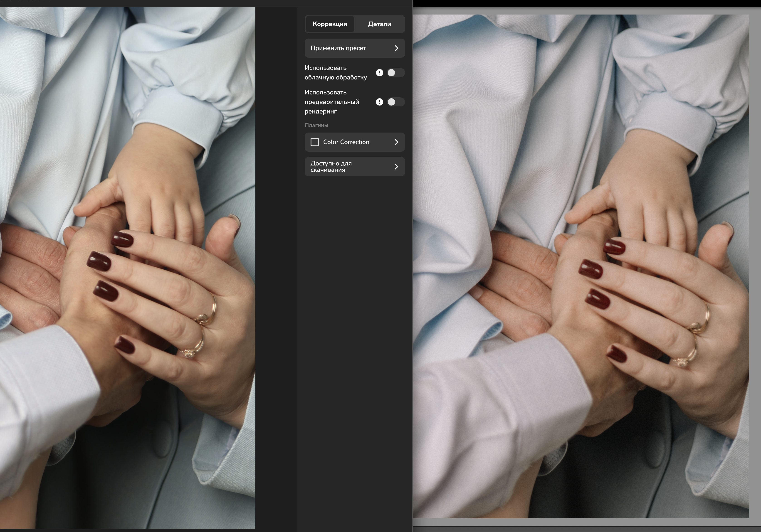Click empty dark canvas beside left photo
This screenshot has width=761, height=532.
[x=276, y=265]
